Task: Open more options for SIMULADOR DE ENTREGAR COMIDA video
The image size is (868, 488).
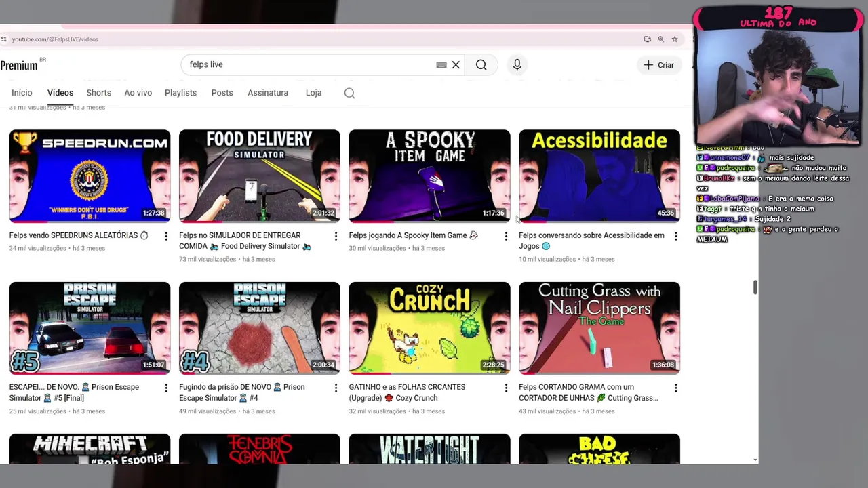Action: tap(336, 236)
